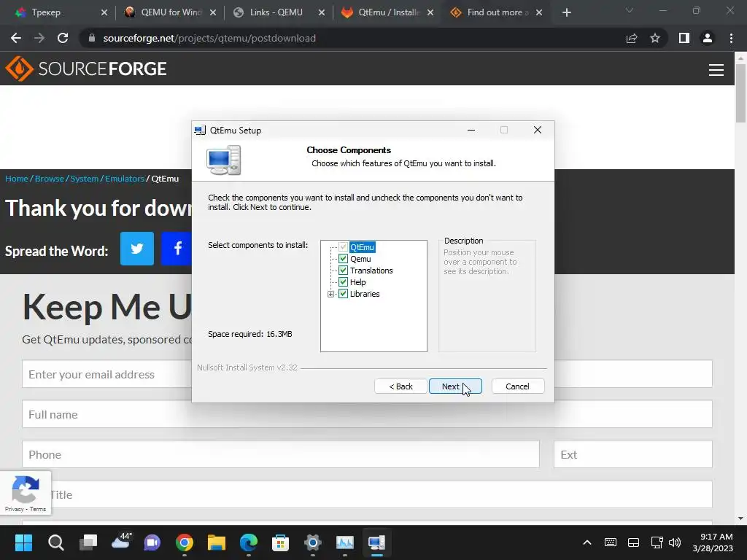Bookmark this page with star
The width and height of the screenshot is (747, 560).
click(x=655, y=38)
